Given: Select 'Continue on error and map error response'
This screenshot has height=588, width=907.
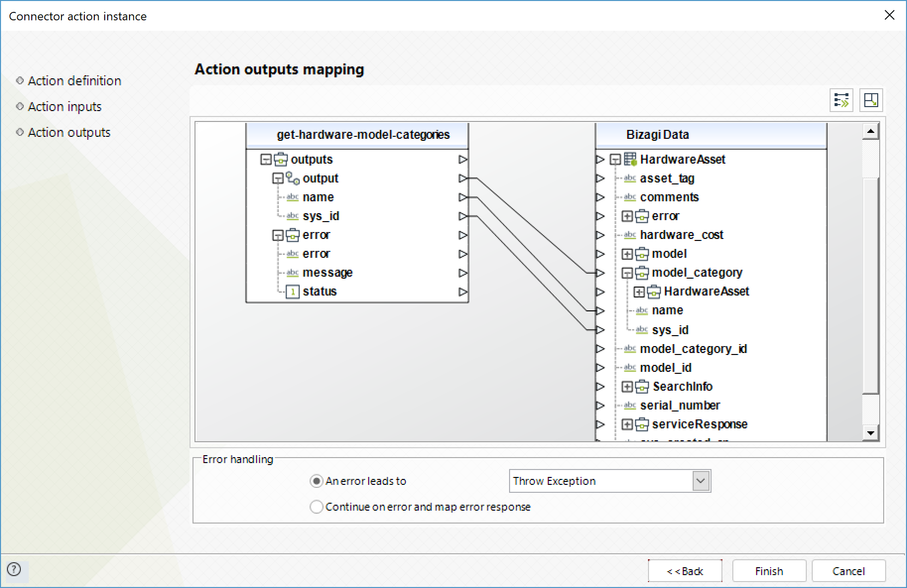Looking at the screenshot, I should [x=316, y=507].
